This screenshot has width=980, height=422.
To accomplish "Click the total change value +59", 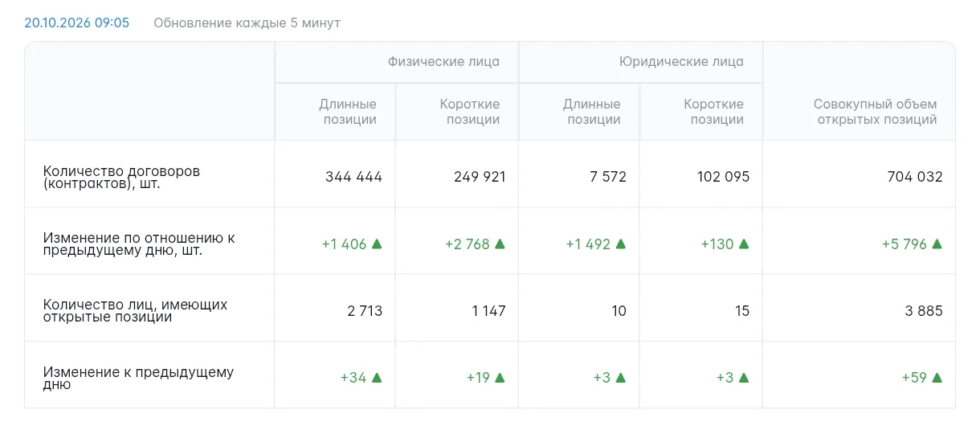I will tap(914, 378).
